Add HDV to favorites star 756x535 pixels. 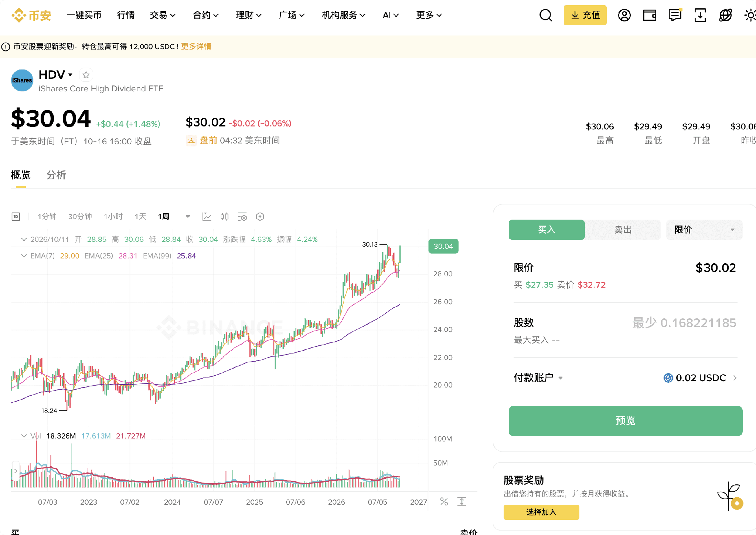point(86,75)
